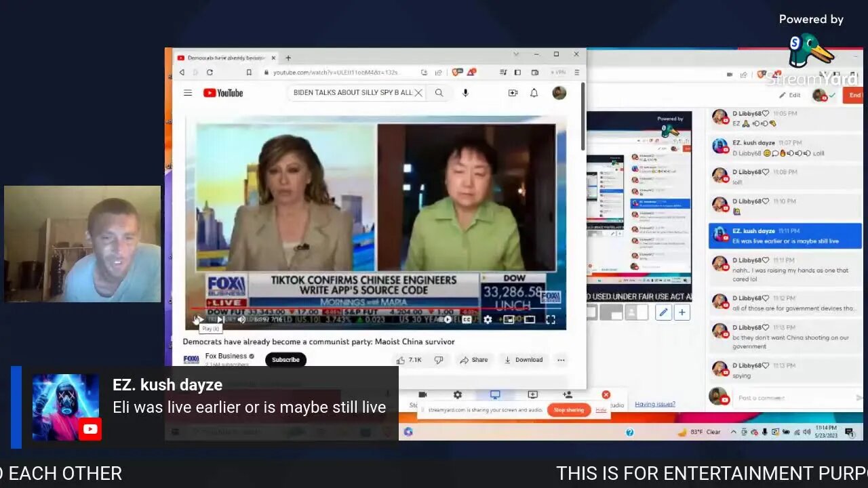The image size is (868, 488).
Task: Click the blue pencil icon under the stream preview
Action: tap(663, 312)
